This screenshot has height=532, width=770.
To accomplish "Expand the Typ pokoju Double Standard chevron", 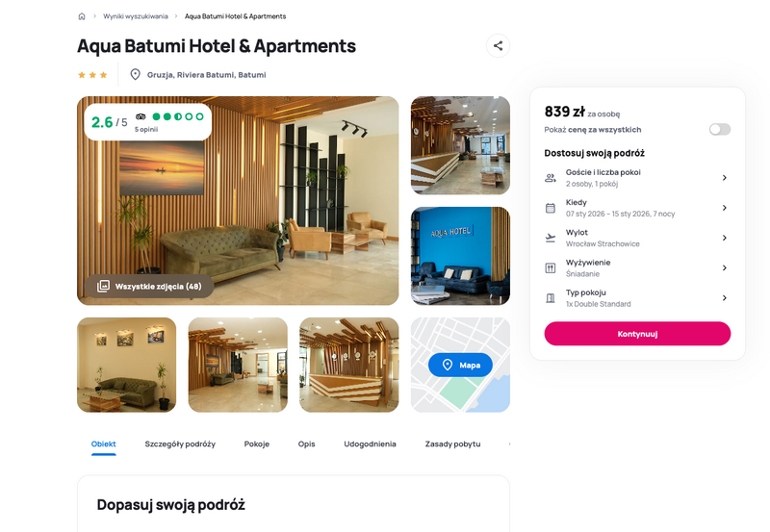I will (725, 298).
